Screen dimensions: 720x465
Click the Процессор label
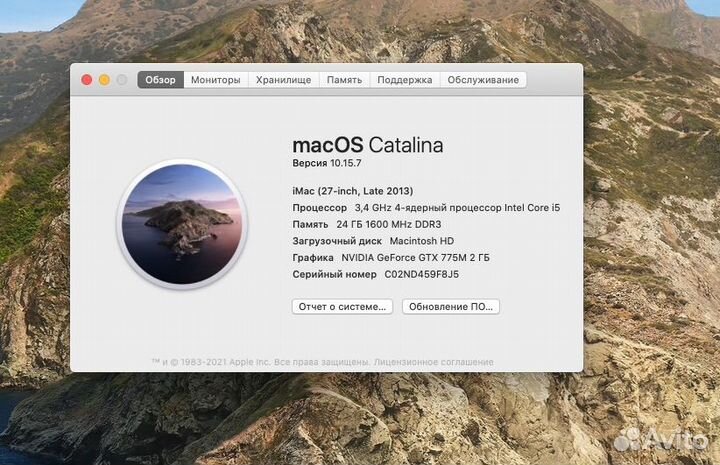(x=320, y=208)
